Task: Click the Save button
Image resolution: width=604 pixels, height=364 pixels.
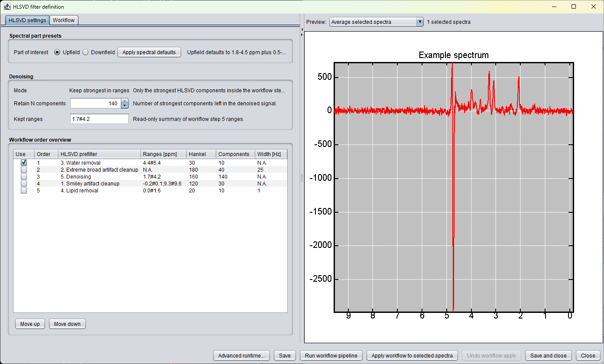Action: (x=285, y=355)
